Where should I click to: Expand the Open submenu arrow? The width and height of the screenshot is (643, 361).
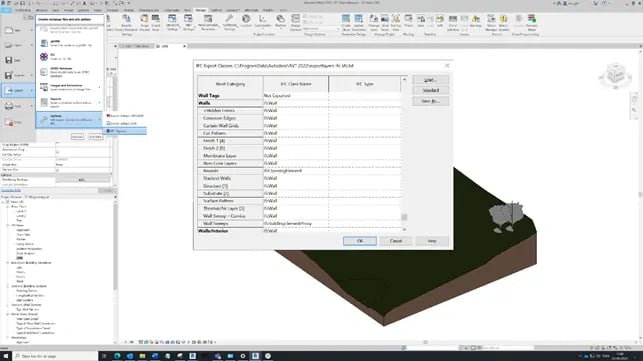coord(32,45)
